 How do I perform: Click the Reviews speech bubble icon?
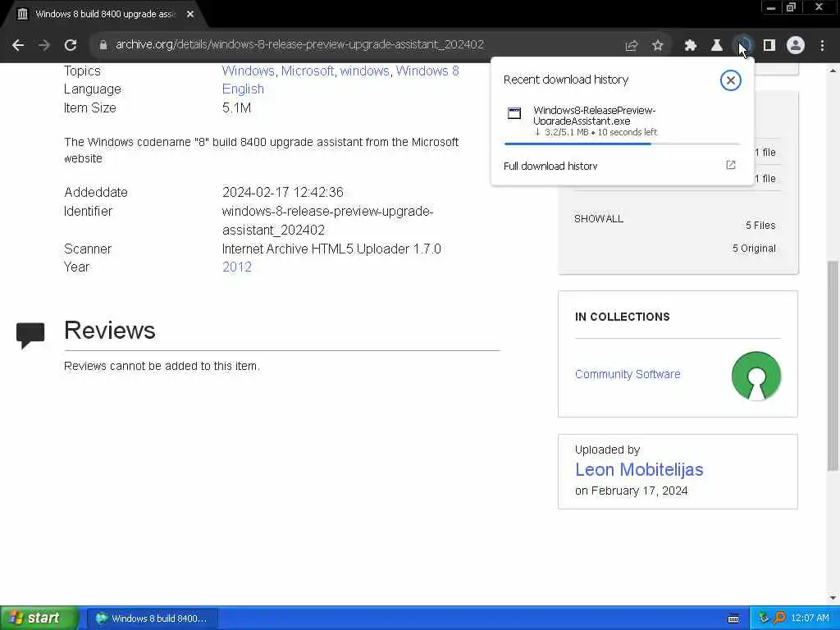click(30, 336)
